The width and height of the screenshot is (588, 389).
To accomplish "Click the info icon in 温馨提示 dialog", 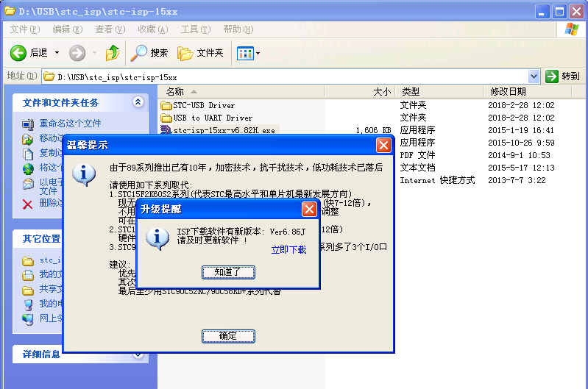I will (x=84, y=174).
